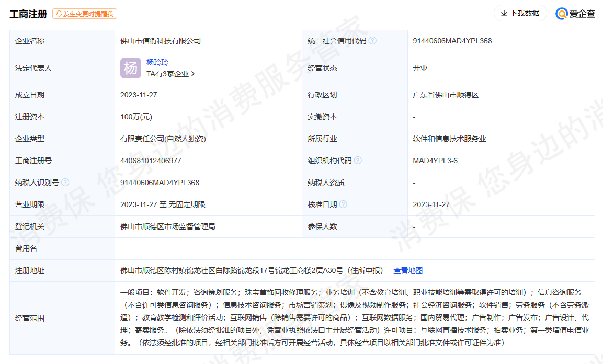Viewport: 603px width, 364px height.
Task: Open help icon beside 核准日期
Action: [x=343, y=204]
